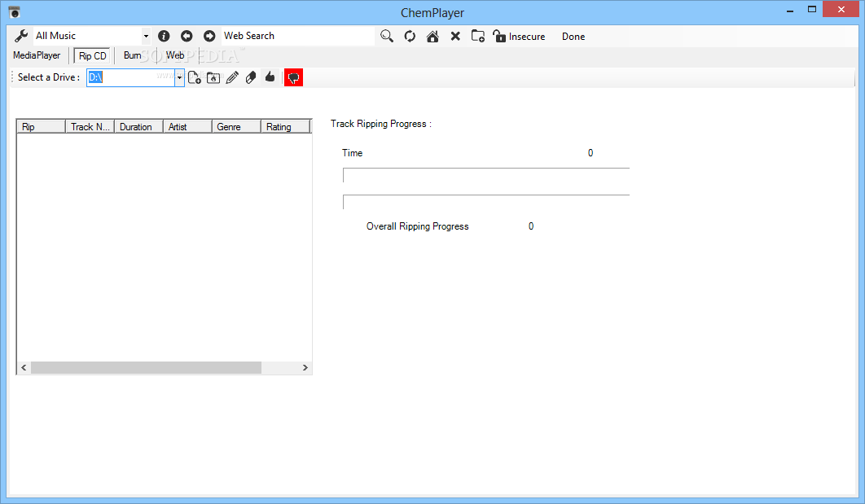Open the wrench settings icon
This screenshot has height=504, width=865.
click(21, 36)
